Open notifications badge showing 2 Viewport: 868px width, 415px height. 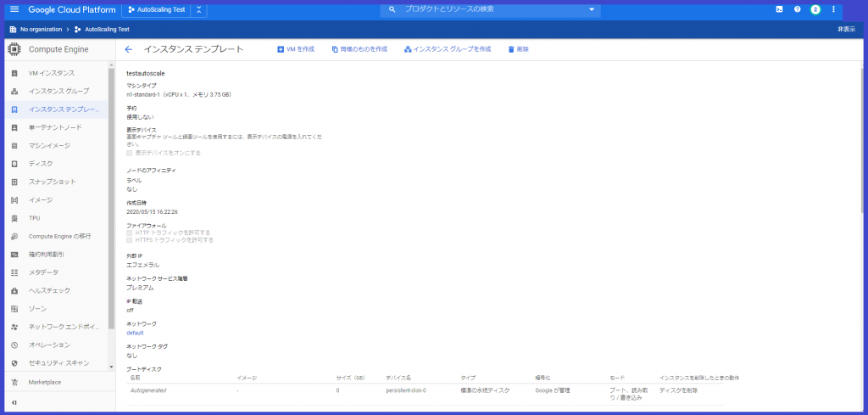pyautogui.click(x=815, y=9)
